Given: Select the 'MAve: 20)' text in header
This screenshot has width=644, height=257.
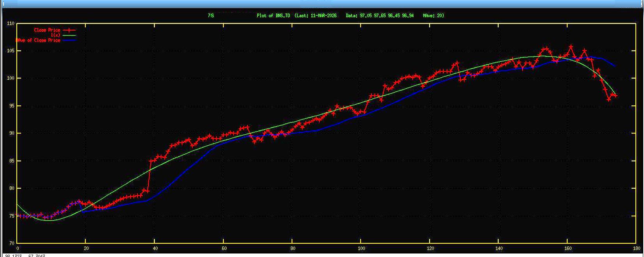Looking at the screenshot, I should (x=433, y=16).
